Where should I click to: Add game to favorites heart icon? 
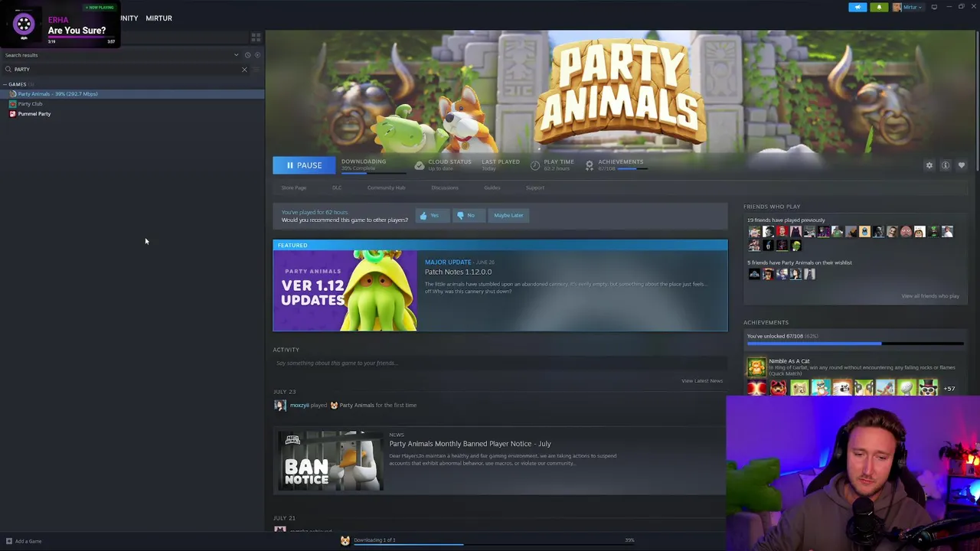962,165
